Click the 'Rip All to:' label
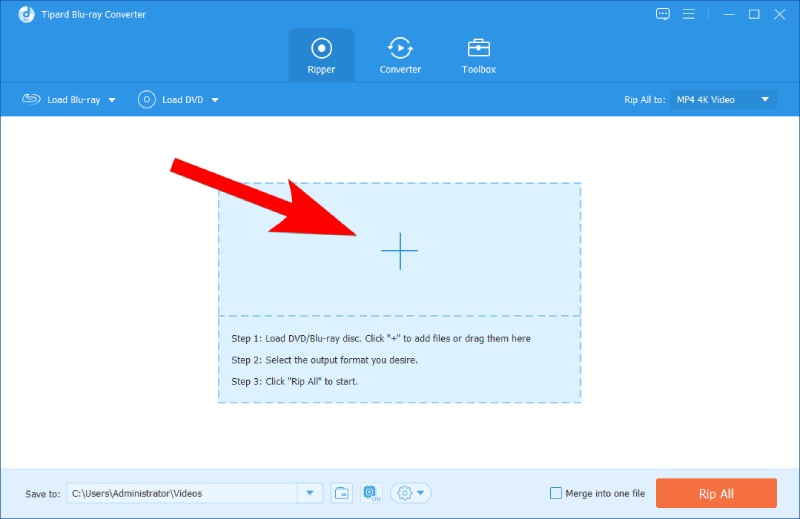 (x=644, y=100)
